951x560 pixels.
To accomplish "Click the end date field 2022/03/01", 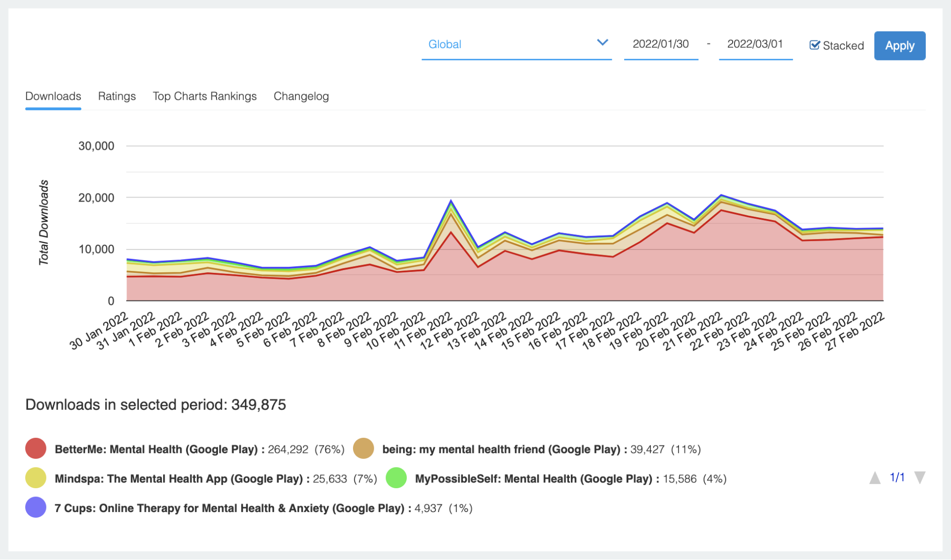I will (755, 44).
